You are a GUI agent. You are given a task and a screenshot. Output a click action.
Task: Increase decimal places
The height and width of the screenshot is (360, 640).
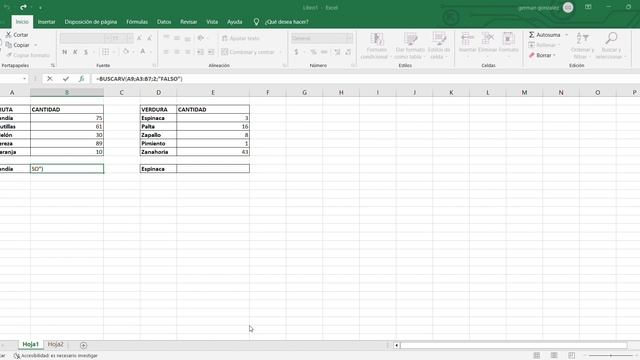point(337,52)
